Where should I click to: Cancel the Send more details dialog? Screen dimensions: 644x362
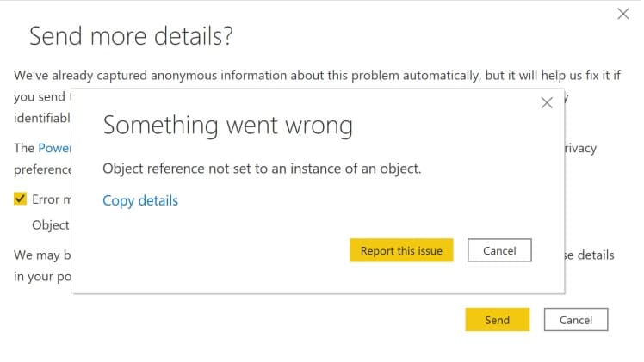[x=576, y=320]
